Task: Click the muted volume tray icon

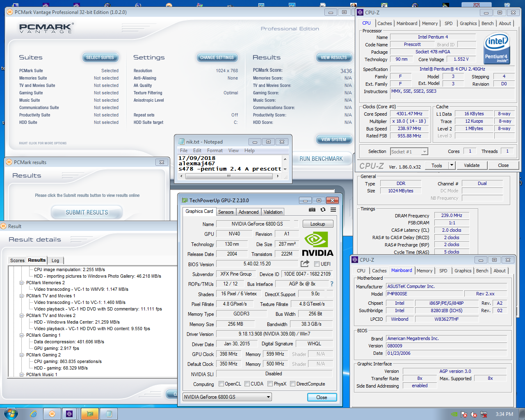Action: (474, 414)
